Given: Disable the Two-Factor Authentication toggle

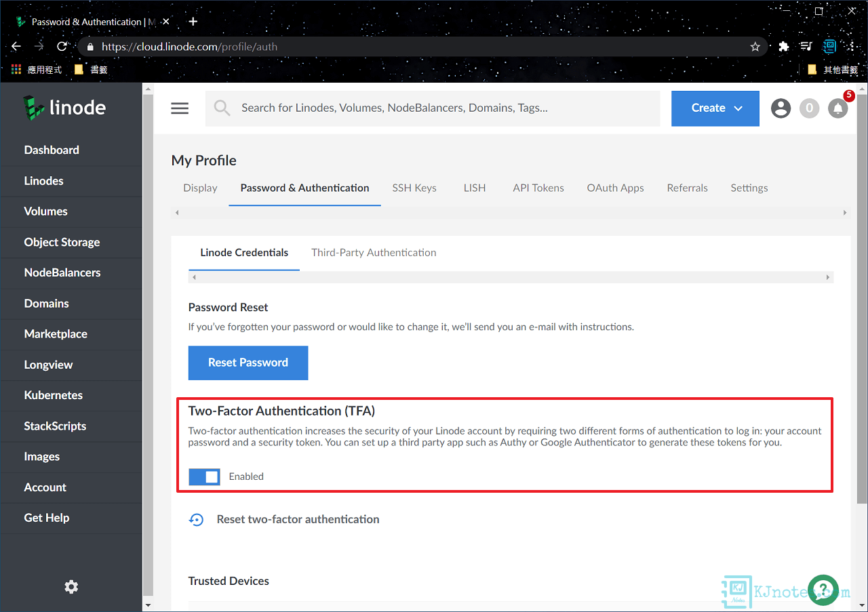Looking at the screenshot, I should 204,476.
